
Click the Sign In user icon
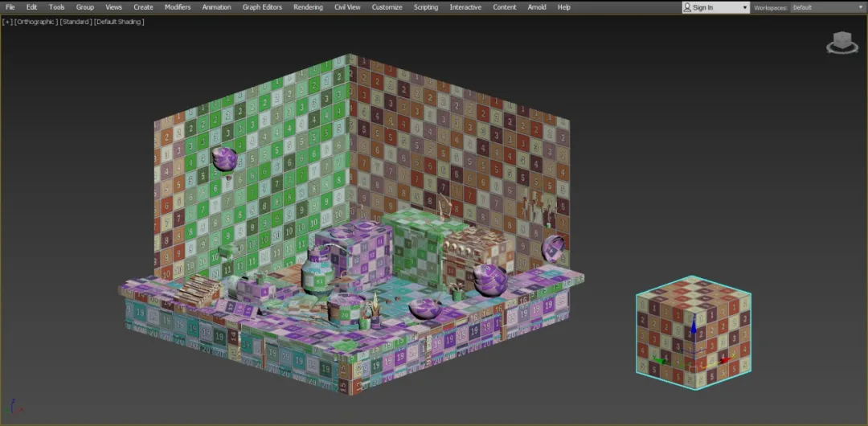tap(688, 7)
